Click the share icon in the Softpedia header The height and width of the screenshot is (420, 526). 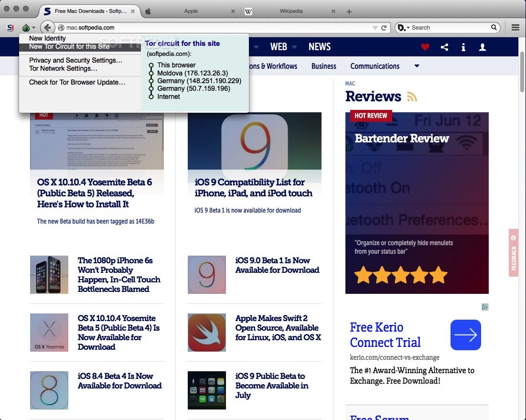click(444, 47)
